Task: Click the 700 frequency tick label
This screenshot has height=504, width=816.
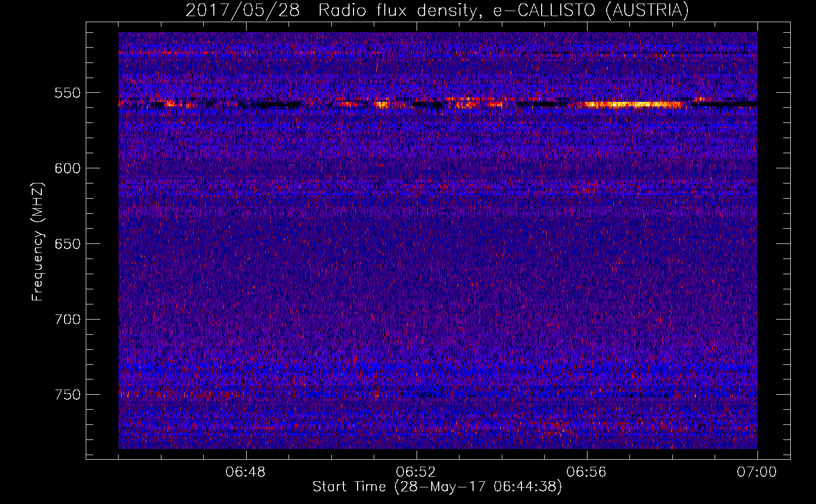Action: [x=68, y=320]
